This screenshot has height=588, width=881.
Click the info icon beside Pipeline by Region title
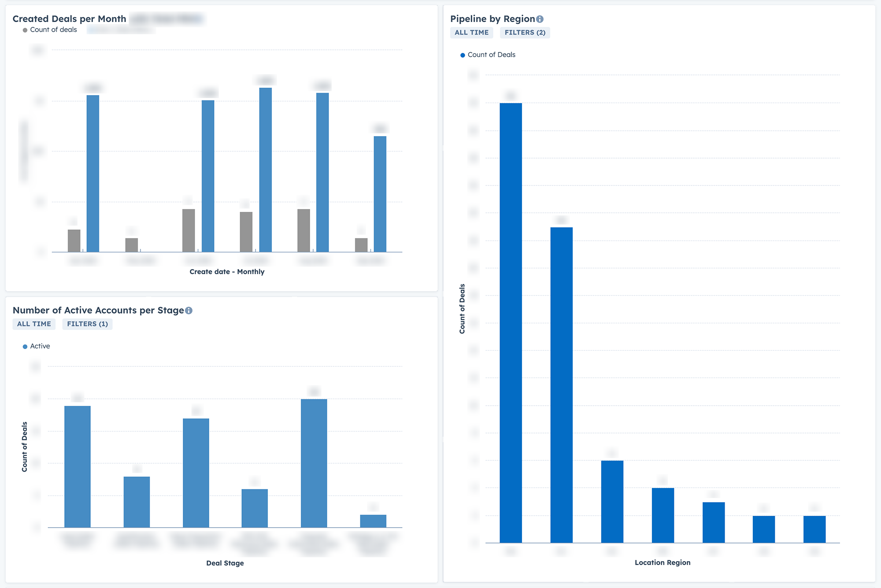coord(540,19)
